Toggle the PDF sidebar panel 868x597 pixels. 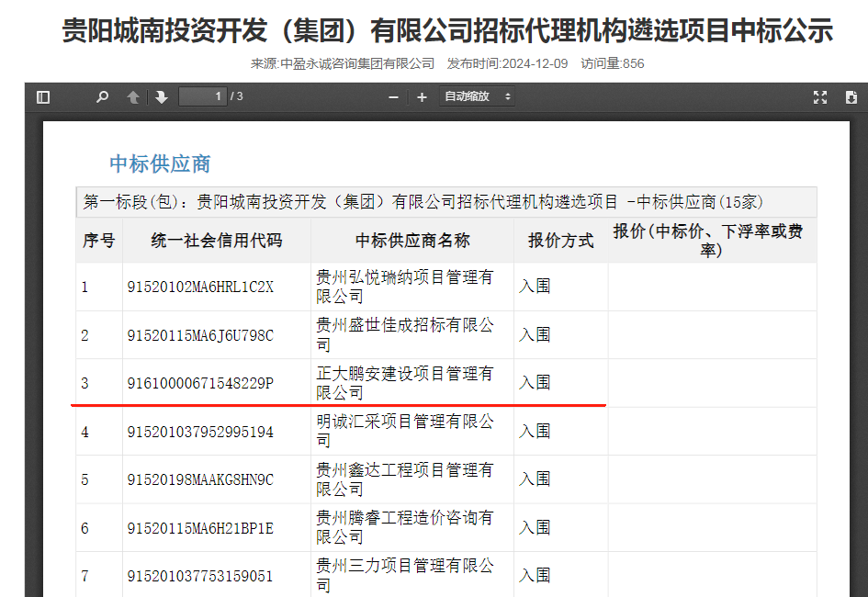[x=42, y=97]
